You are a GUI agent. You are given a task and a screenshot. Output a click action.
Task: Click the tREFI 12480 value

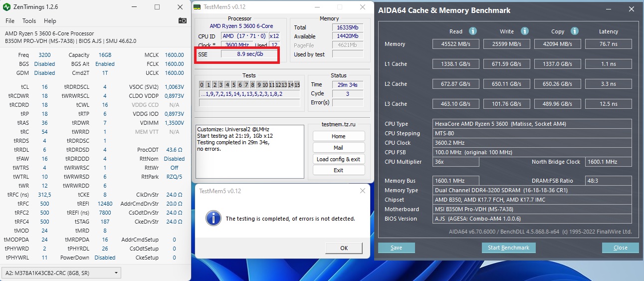tap(105, 204)
